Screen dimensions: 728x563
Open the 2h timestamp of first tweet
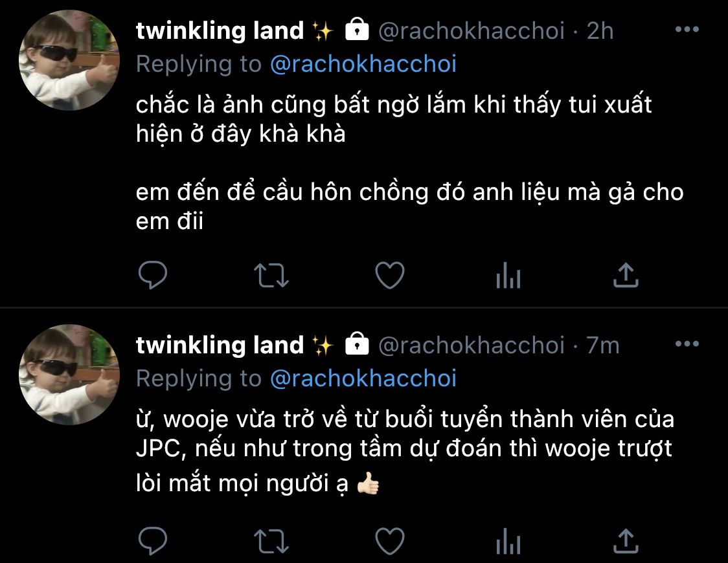tap(600, 31)
